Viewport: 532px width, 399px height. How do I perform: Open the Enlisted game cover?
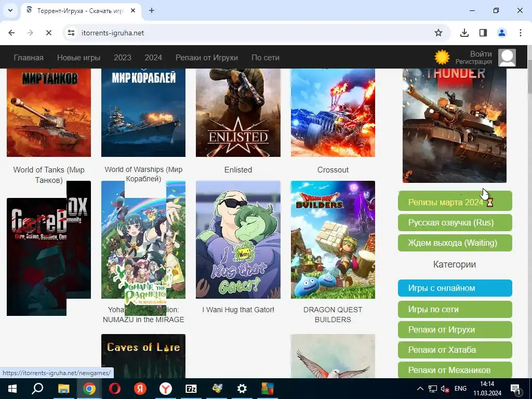(x=238, y=113)
